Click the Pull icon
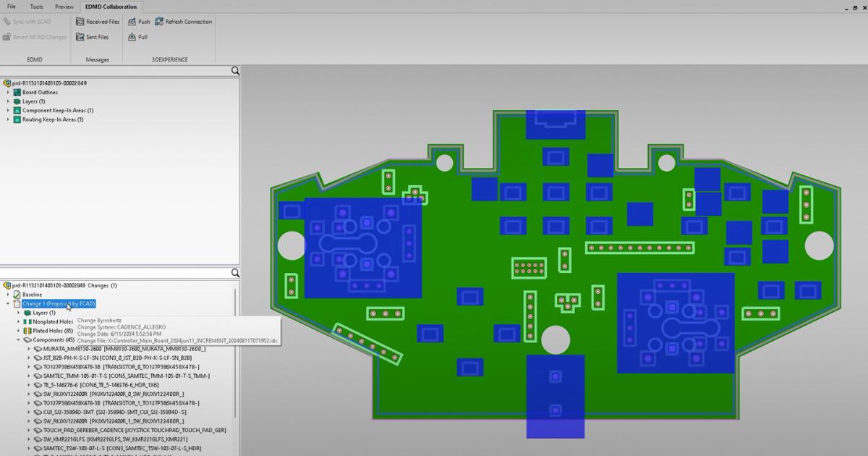This screenshot has width=868, height=456. tap(132, 37)
